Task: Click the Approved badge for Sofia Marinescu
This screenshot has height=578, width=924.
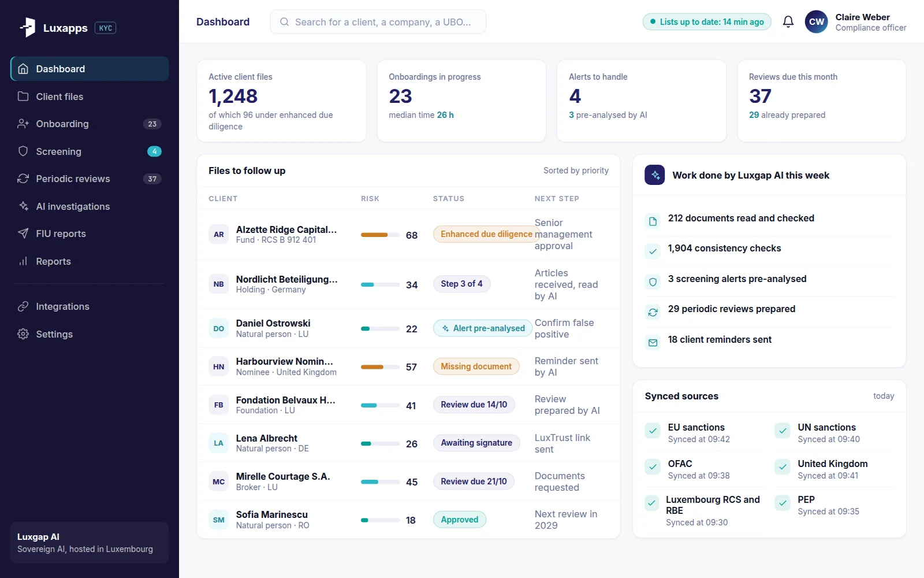Action: click(460, 520)
